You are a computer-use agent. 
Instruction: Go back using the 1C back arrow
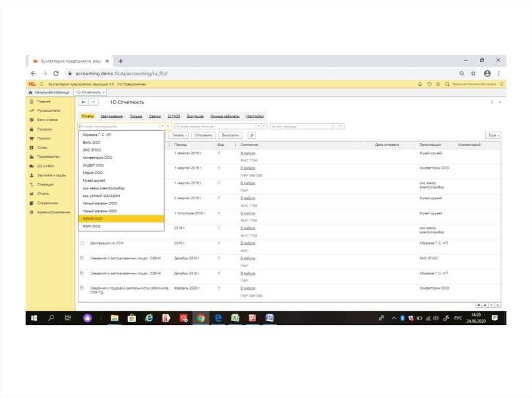click(84, 102)
